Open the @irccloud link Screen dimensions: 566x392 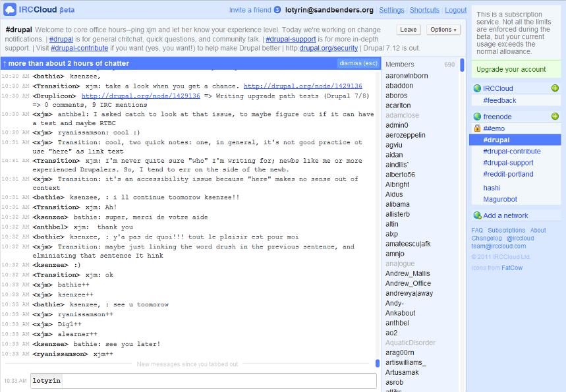click(520, 238)
